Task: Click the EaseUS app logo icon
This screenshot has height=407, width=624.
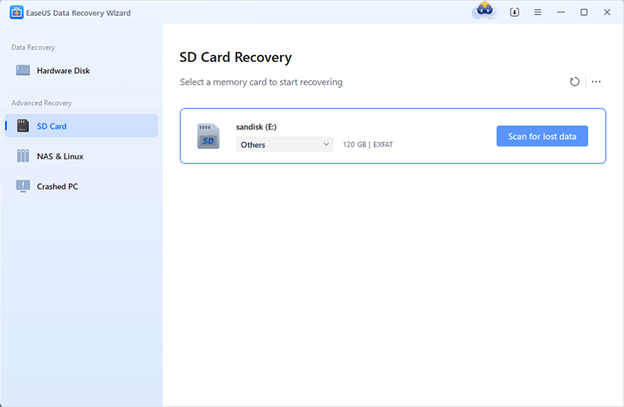Action: click(16, 12)
